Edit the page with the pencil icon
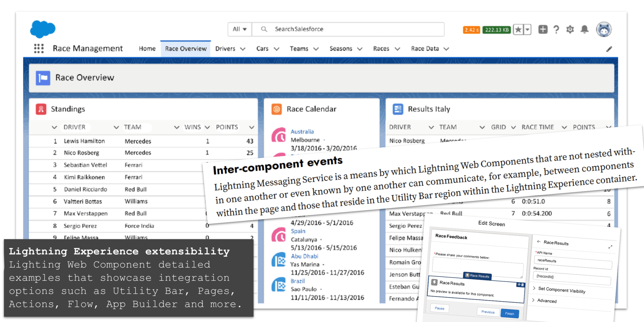Screen dimensions: 644x322 (x=609, y=49)
